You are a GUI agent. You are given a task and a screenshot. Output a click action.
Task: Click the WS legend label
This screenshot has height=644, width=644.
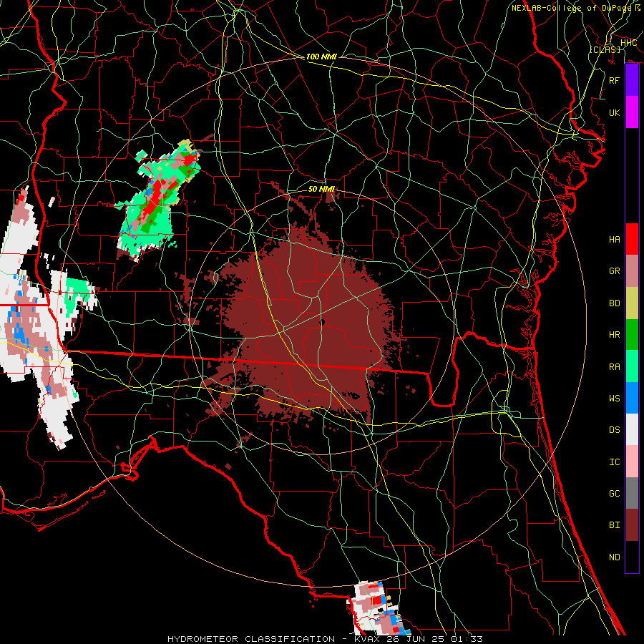coord(615,398)
